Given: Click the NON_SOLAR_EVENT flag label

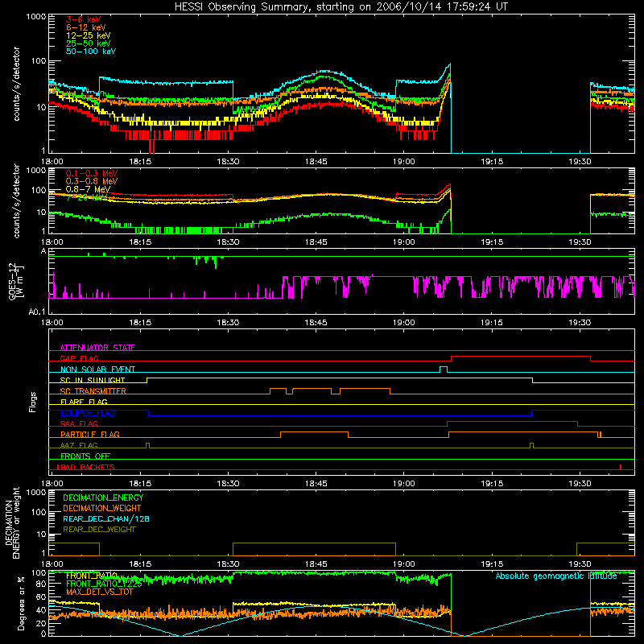Looking at the screenshot, I should click(97, 369).
